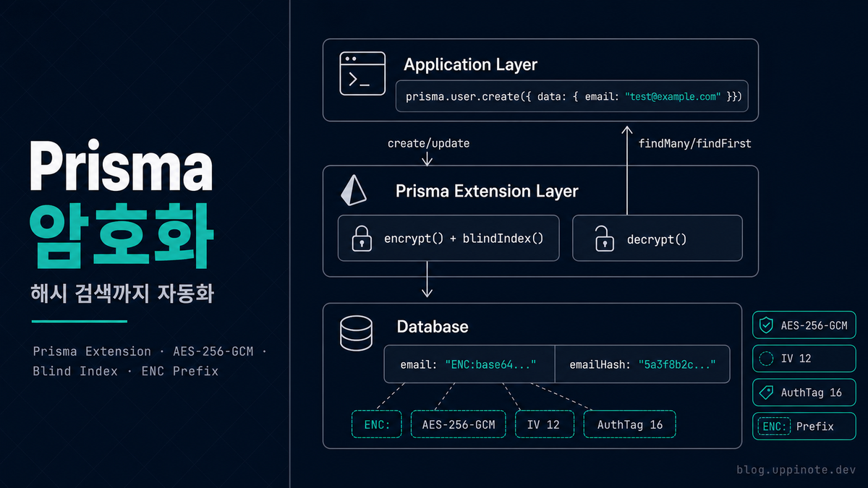Click the dashed IV 12 chip in Database

coord(544,424)
